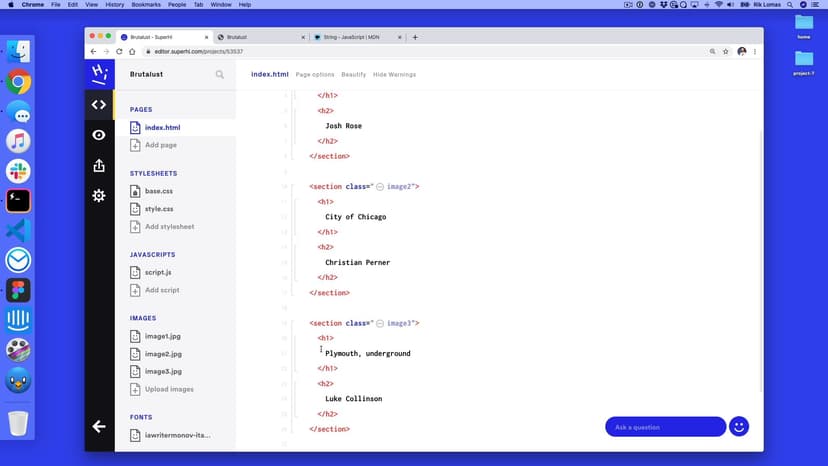
Task: Click the smiley face help button
Action: pos(739,427)
